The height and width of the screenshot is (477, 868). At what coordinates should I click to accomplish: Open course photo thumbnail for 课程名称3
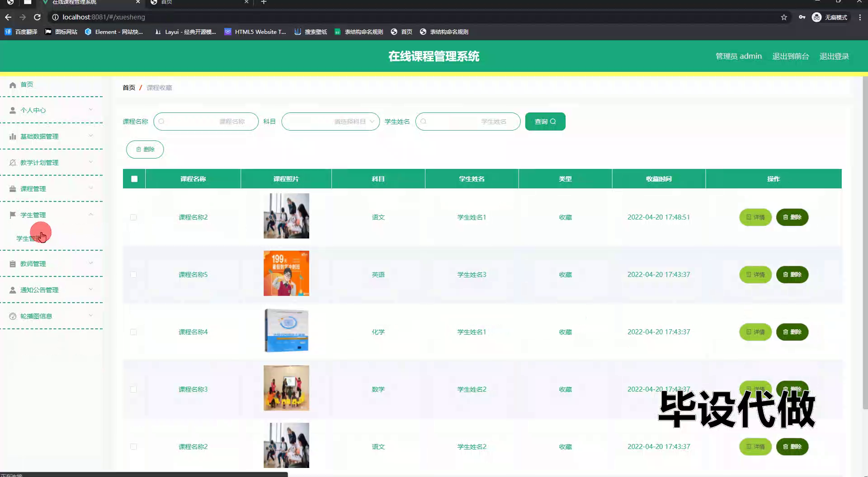click(x=286, y=388)
